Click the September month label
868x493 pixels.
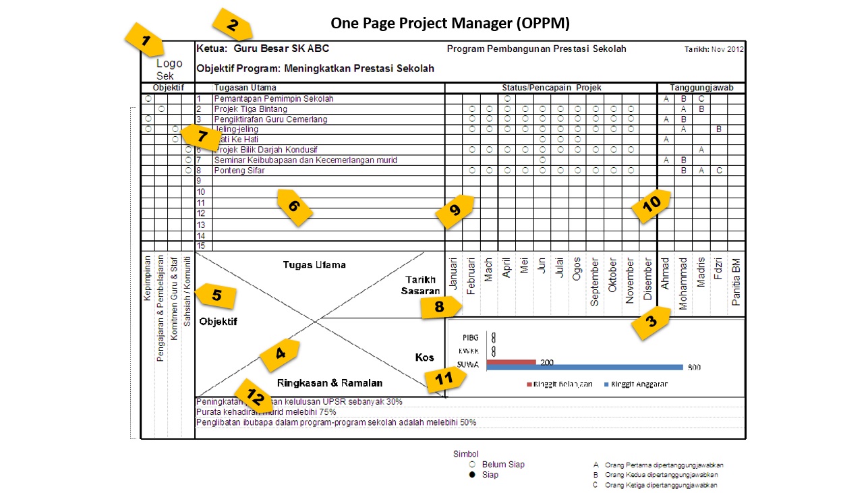pyautogui.click(x=595, y=281)
